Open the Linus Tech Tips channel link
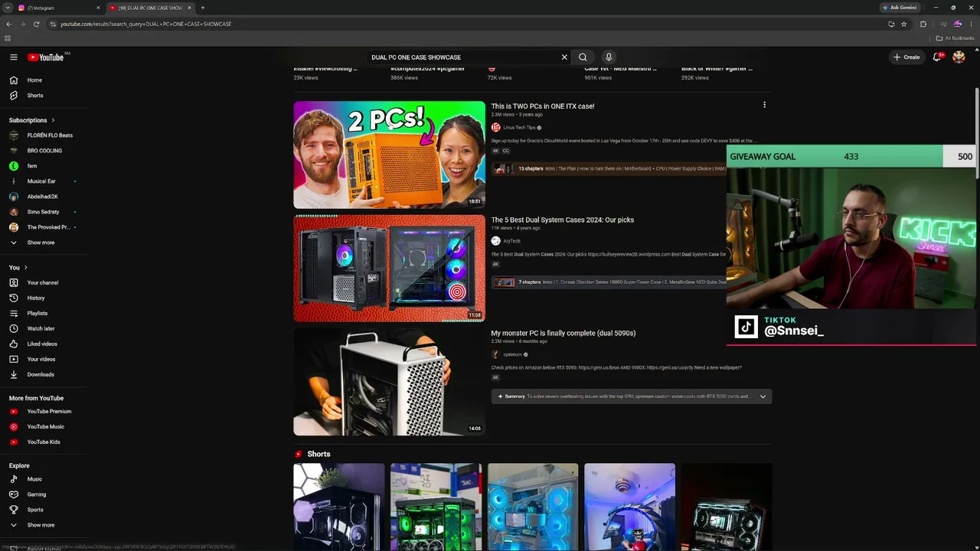 519,128
